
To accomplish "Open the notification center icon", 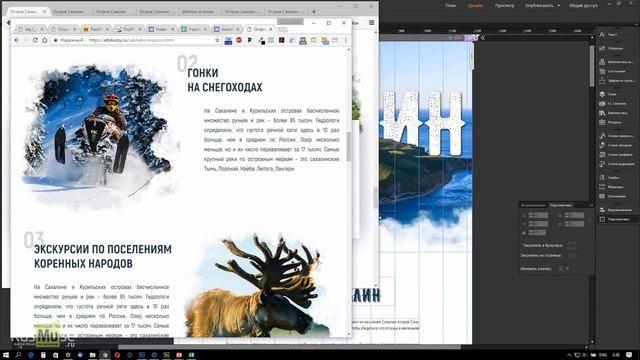I will pyautogui.click(x=629, y=355).
